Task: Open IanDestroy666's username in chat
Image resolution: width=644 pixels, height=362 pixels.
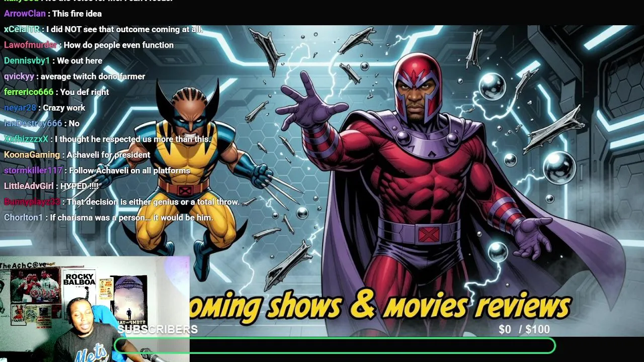Action: tap(33, 123)
